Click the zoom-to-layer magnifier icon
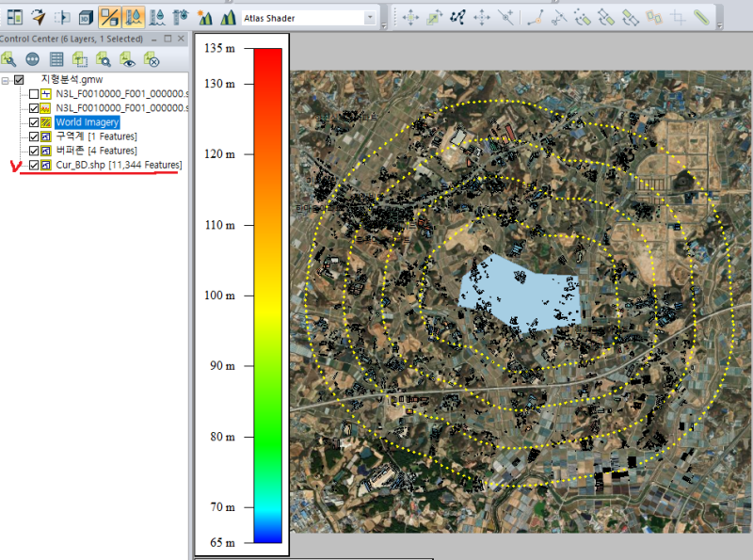753x560 pixels. [104, 59]
